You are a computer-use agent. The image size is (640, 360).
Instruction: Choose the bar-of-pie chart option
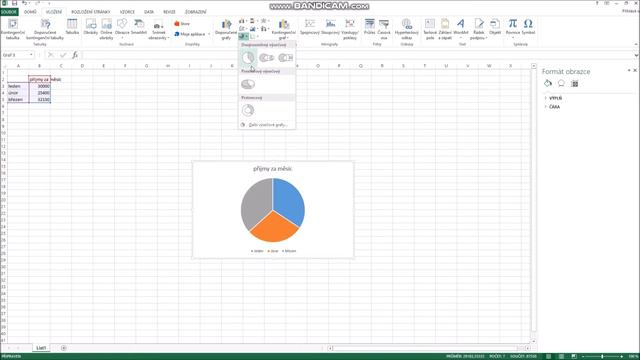[286, 58]
